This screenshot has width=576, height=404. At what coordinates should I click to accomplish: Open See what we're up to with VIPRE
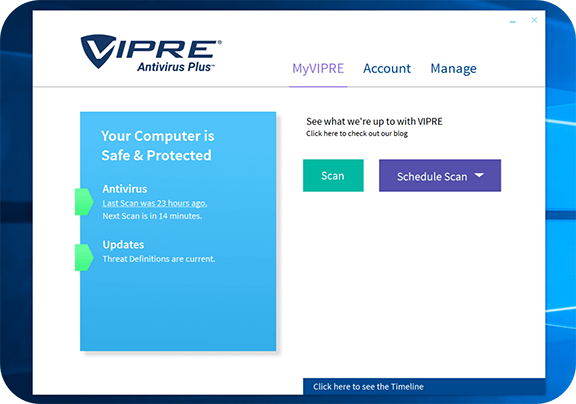[374, 122]
